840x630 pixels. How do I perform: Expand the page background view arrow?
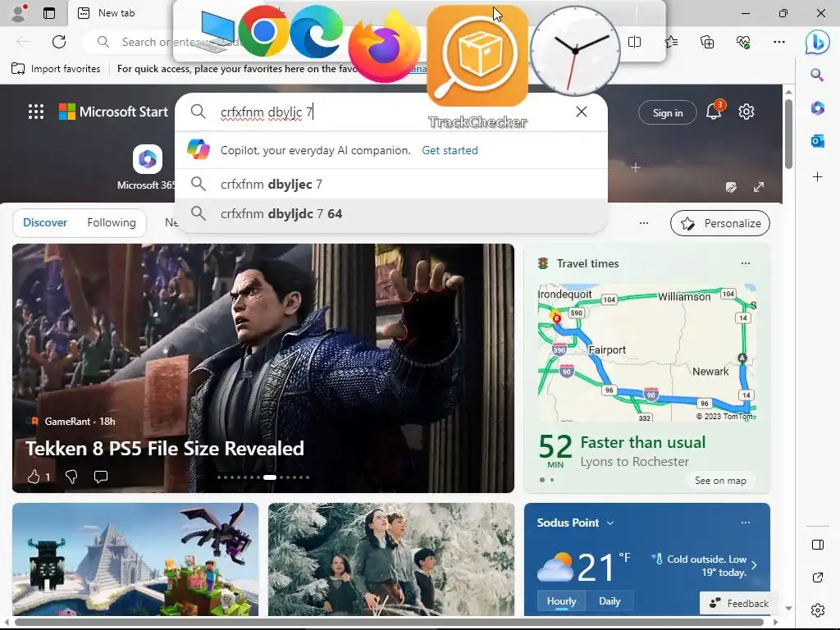coord(759,187)
